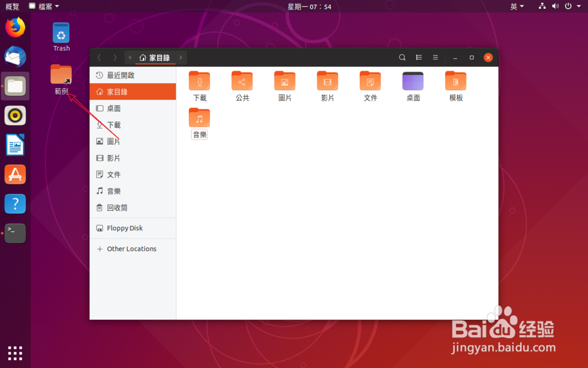Open the 模板 folder
The image size is (588, 368).
coord(456,86)
